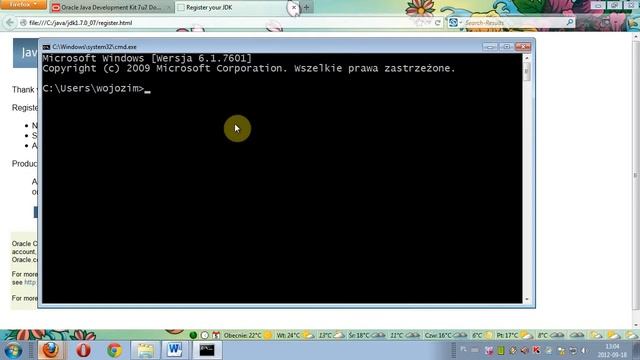Click the Śr: 18°C forecast entry
Screen dimensions: 640x360
tap(366, 336)
